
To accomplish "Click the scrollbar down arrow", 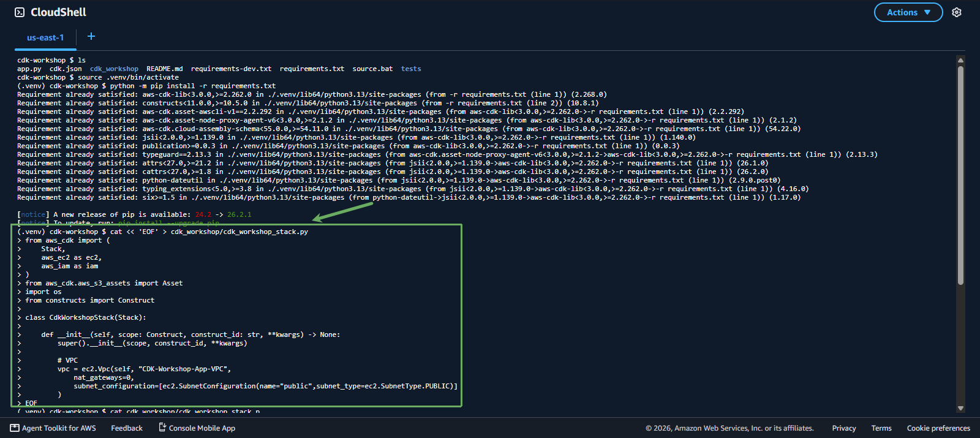I will pyautogui.click(x=960, y=408).
